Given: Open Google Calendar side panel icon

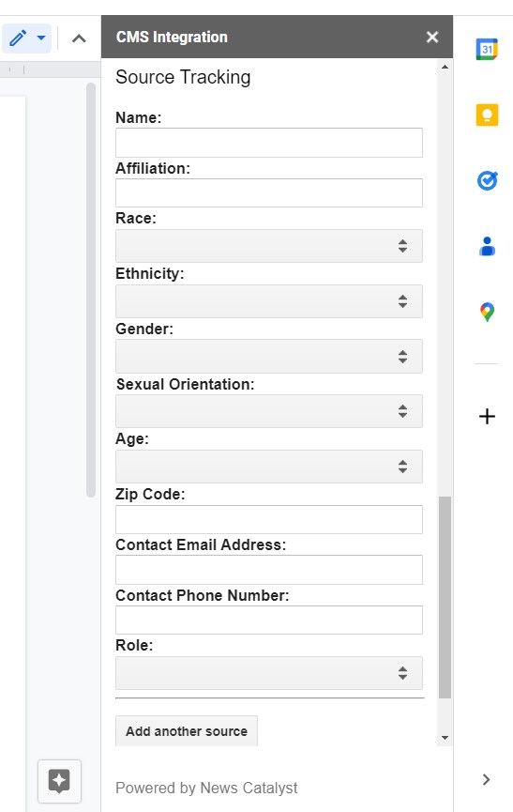Looking at the screenshot, I should click(x=487, y=49).
